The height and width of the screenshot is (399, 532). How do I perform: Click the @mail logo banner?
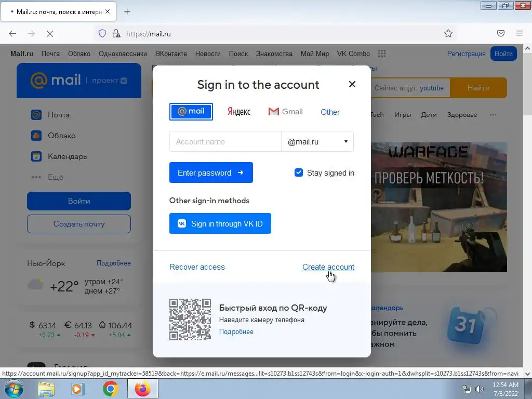pos(79,81)
